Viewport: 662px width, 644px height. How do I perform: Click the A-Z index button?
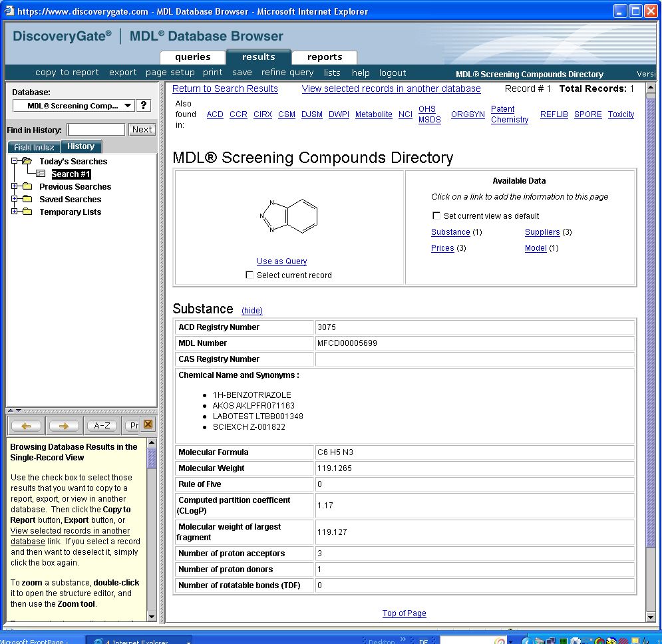click(102, 426)
